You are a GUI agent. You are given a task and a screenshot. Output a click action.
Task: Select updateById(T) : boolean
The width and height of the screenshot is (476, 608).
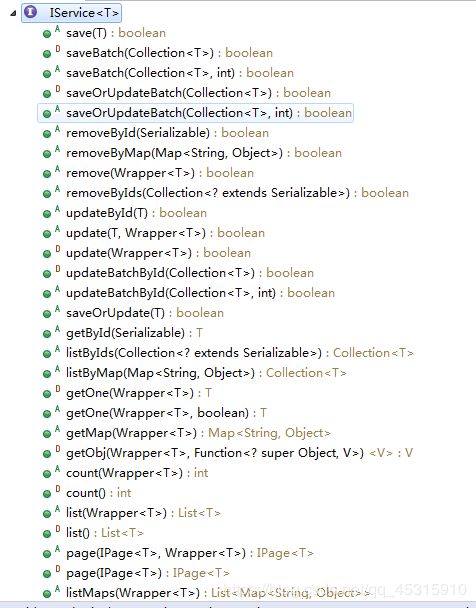click(x=136, y=213)
